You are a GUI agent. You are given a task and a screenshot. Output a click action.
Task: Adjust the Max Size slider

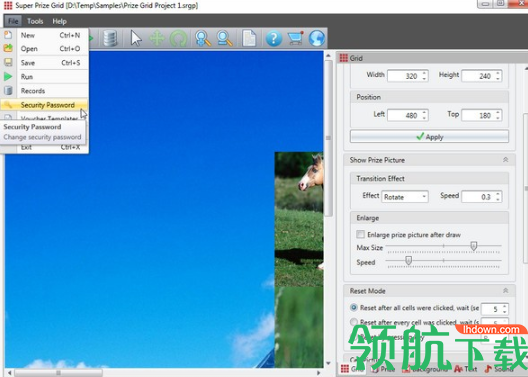point(474,246)
